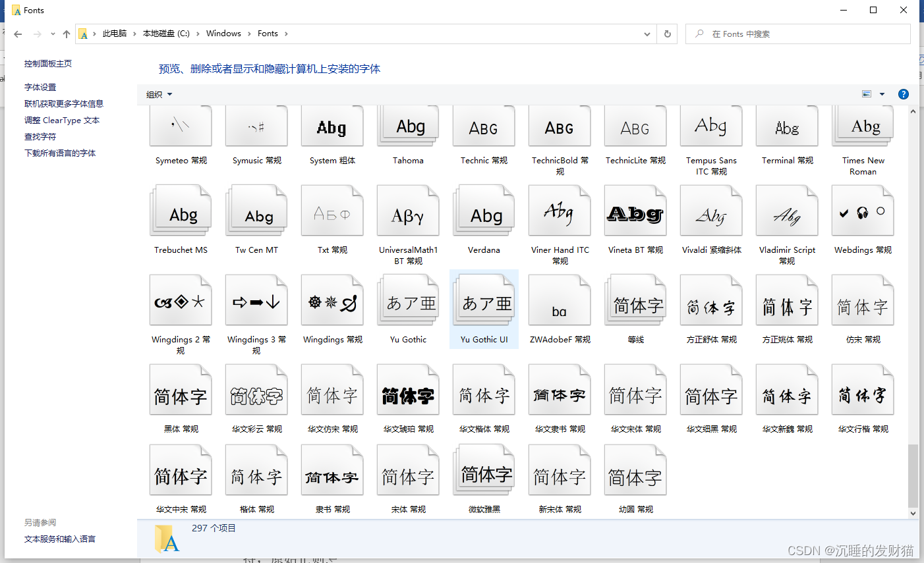The width and height of the screenshot is (924, 563).
Task: Select the Symeteo font icon
Action: click(x=181, y=126)
